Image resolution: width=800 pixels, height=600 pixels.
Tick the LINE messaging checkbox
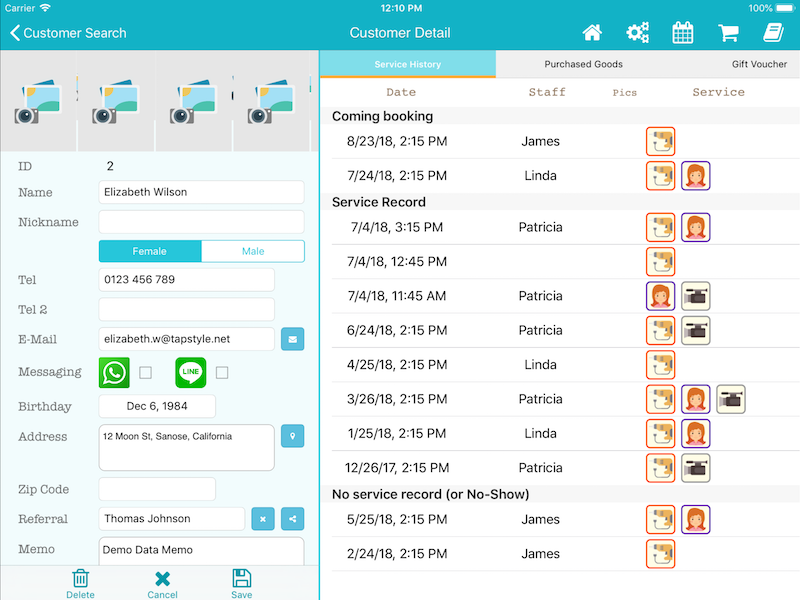click(x=222, y=372)
